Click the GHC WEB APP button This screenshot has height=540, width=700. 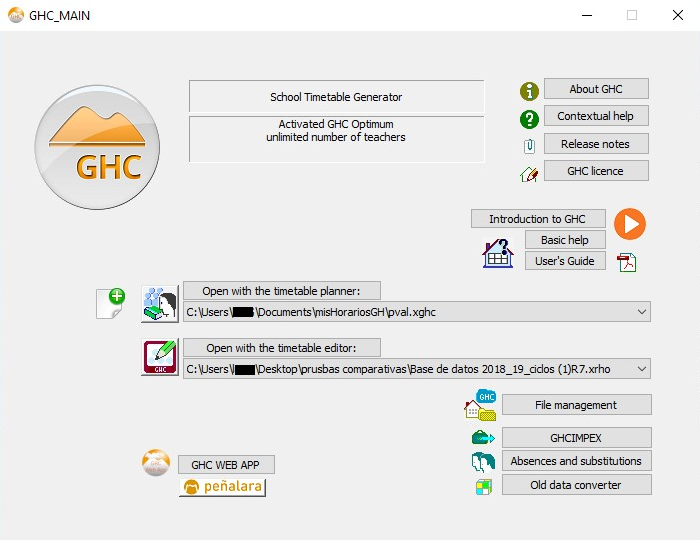[226, 465]
